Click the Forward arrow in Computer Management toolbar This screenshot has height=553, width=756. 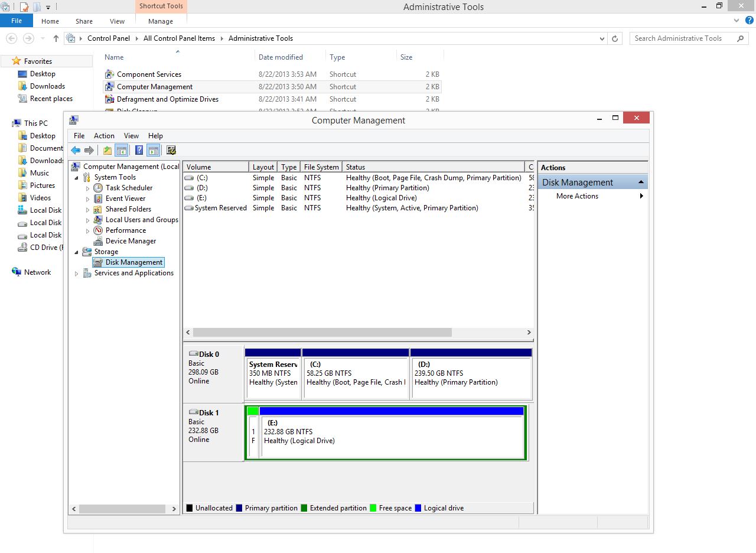[x=89, y=150]
